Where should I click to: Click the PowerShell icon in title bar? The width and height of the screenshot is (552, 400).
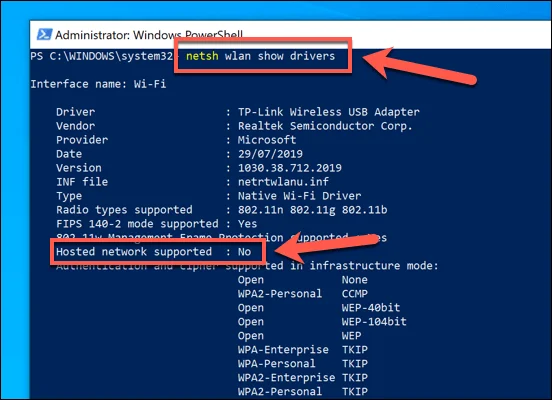click(x=45, y=35)
